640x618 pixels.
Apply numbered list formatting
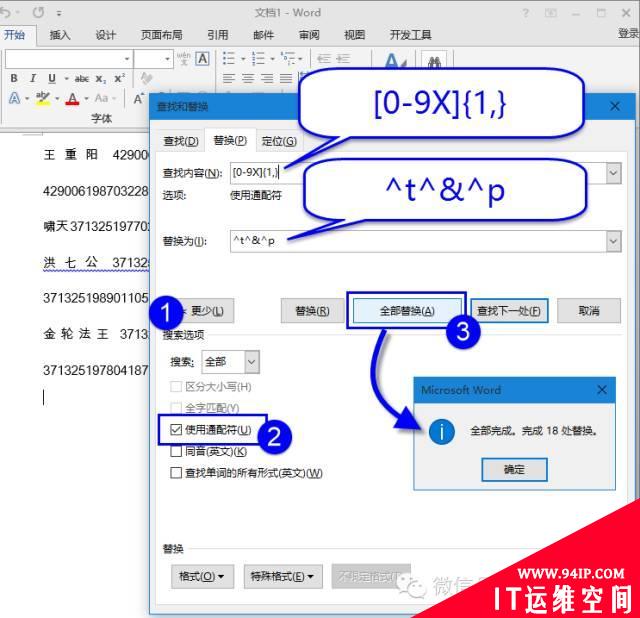pos(258,58)
